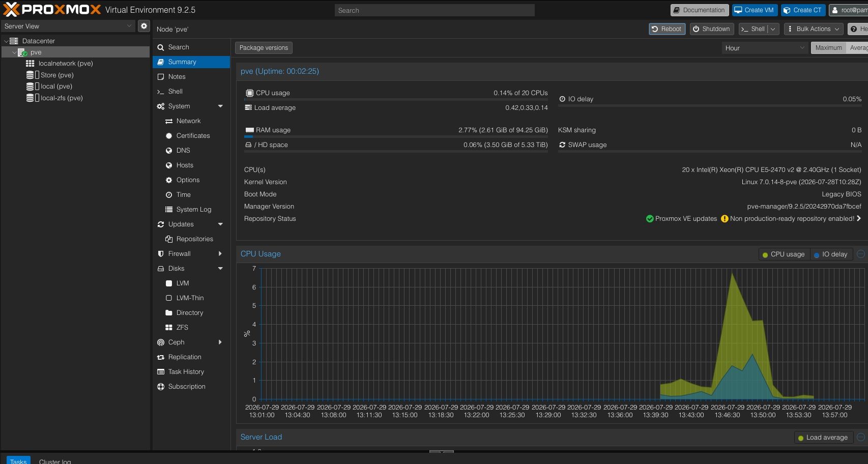Select the Firewall shield icon entry
The image size is (868, 464).
pyautogui.click(x=161, y=254)
